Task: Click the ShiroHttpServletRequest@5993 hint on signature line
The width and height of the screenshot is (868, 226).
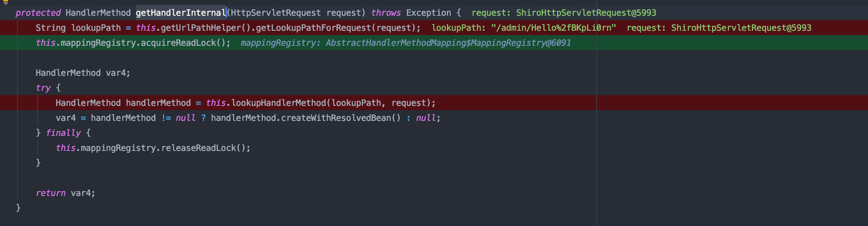Action: pos(586,13)
